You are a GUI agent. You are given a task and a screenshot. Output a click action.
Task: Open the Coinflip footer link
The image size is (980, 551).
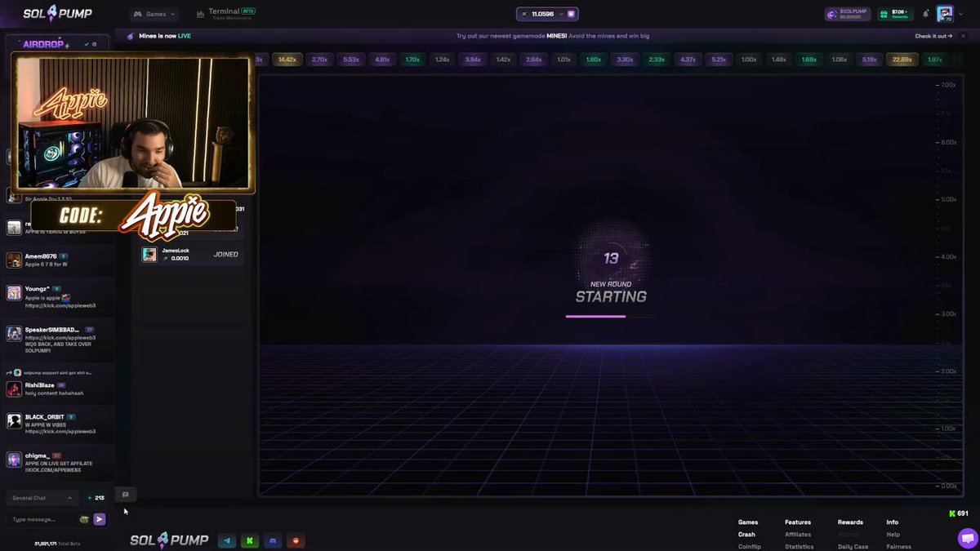click(x=750, y=547)
